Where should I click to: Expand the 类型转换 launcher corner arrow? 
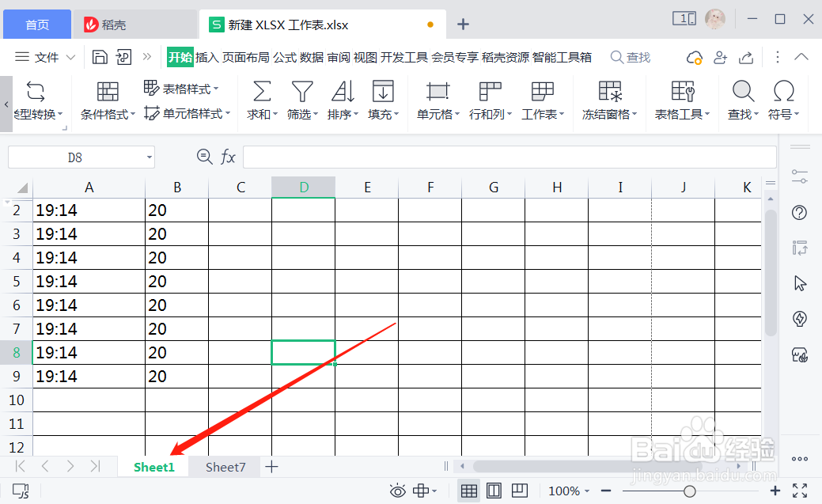[x=65, y=127]
